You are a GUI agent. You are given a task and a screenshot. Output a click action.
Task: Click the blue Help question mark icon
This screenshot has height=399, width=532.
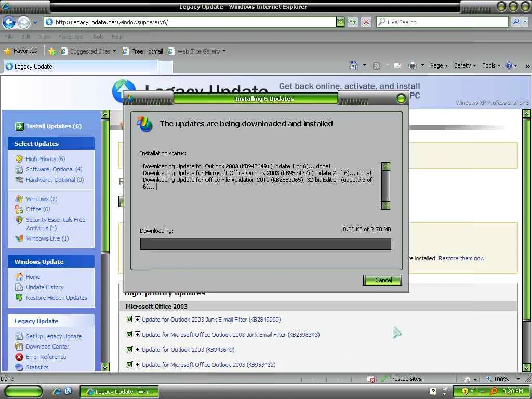[x=509, y=65]
